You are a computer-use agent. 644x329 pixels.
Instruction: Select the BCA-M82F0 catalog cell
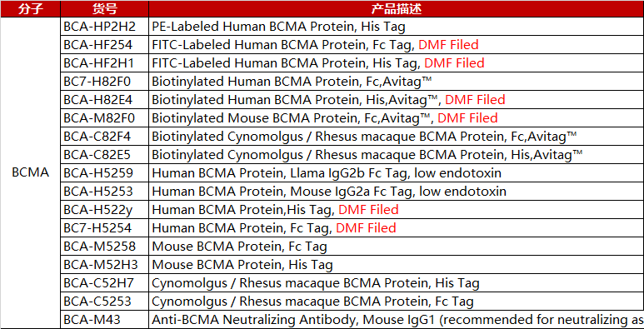[104, 118]
